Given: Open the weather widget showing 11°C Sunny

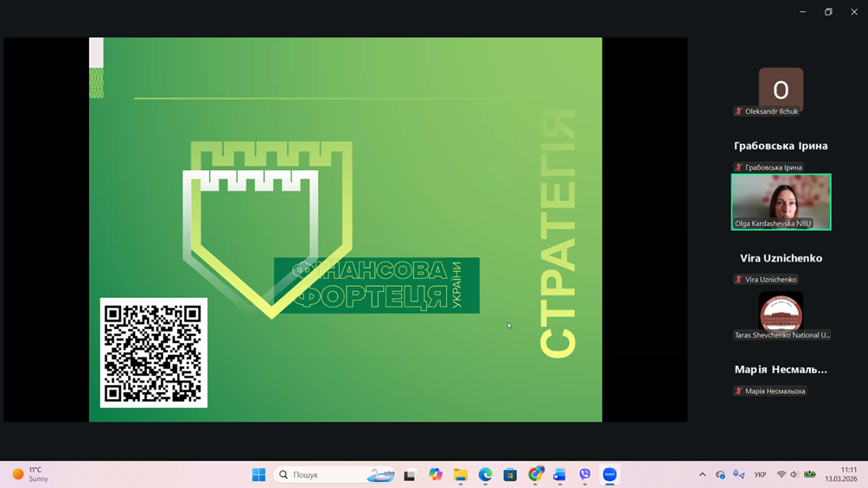Looking at the screenshot, I should tap(30, 474).
